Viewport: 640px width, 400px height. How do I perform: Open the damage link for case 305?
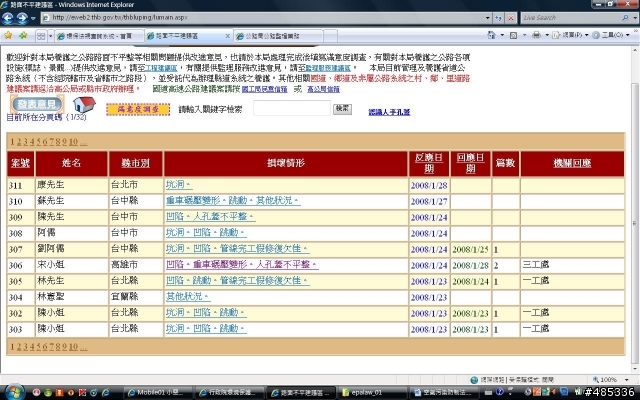click(x=237, y=281)
